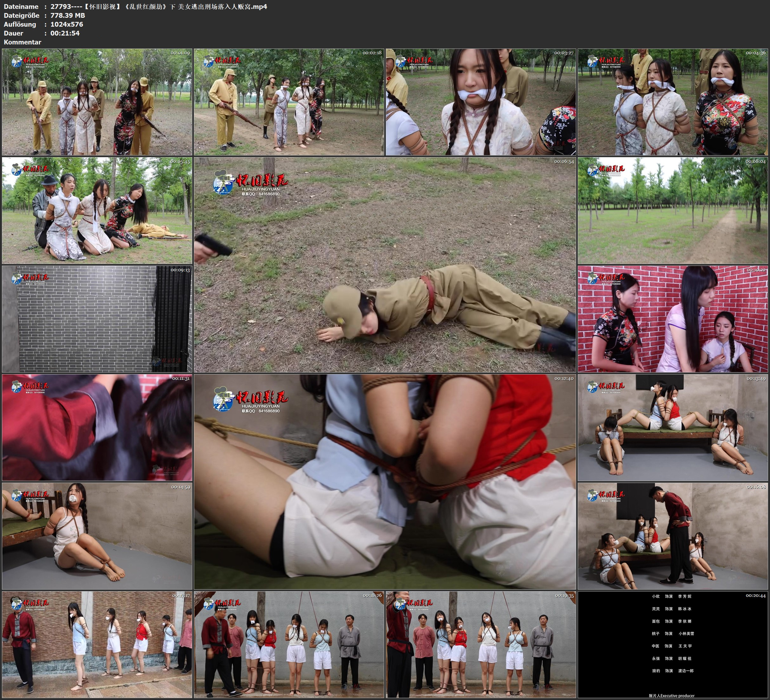This screenshot has width=770, height=700.
Task: Open the thumbnail timestamped 00:13:49
Action: click(673, 427)
